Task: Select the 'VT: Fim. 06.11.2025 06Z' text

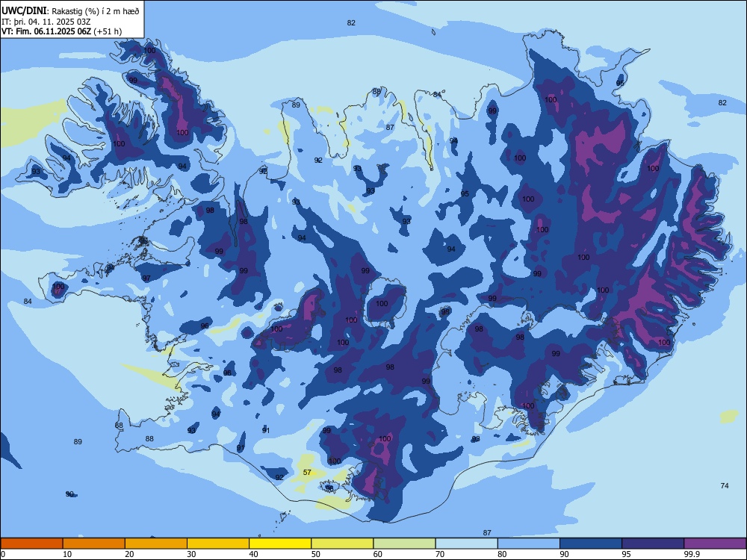Action: (x=46, y=31)
